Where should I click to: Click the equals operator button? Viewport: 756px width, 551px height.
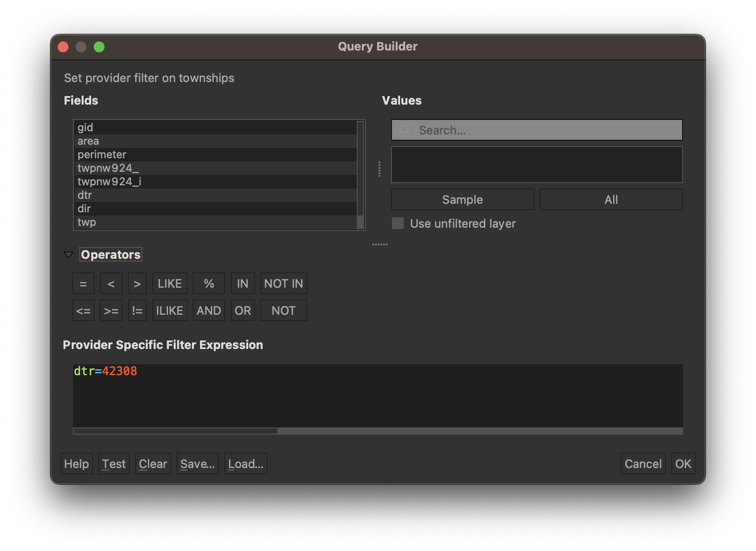(83, 284)
